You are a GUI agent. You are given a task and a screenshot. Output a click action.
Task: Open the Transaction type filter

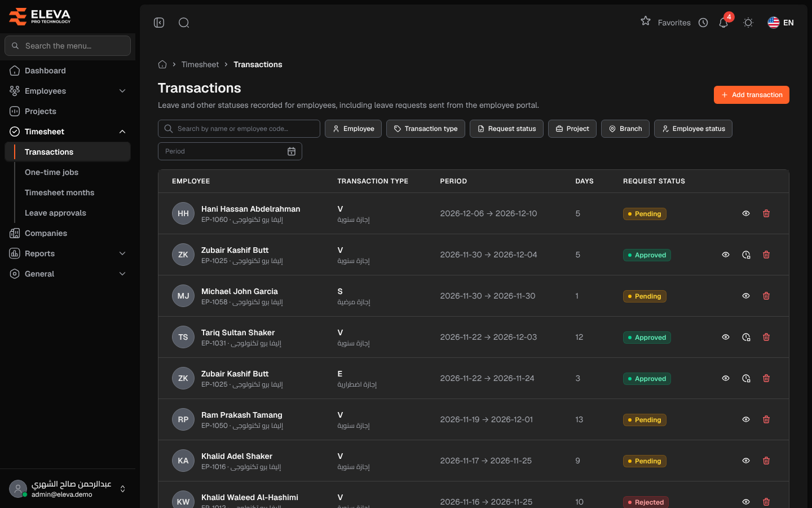tap(426, 129)
